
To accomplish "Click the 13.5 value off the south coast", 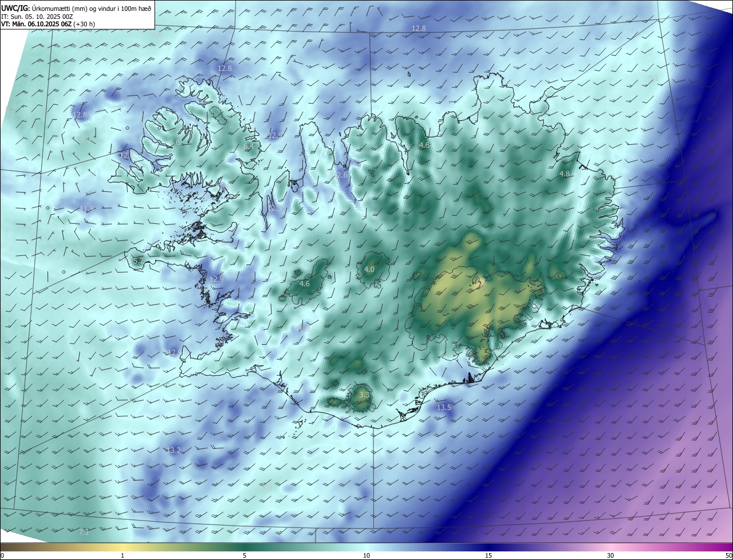I will pos(444,408).
